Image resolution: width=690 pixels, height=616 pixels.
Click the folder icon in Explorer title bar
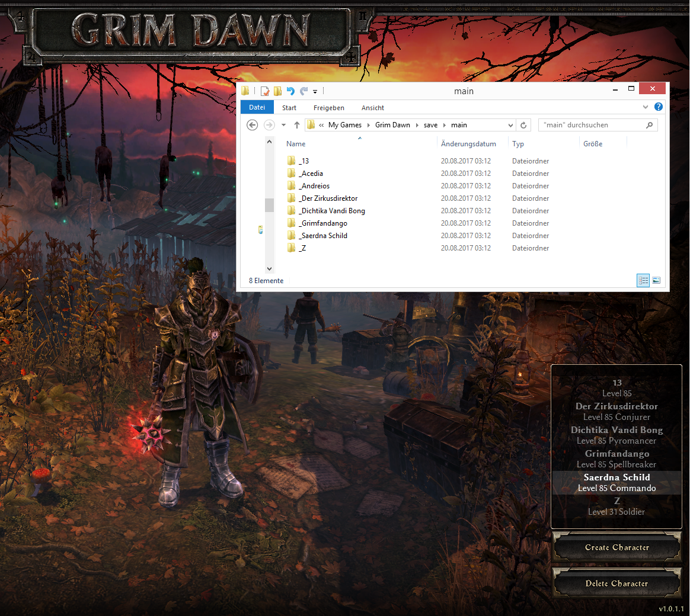coord(245,91)
